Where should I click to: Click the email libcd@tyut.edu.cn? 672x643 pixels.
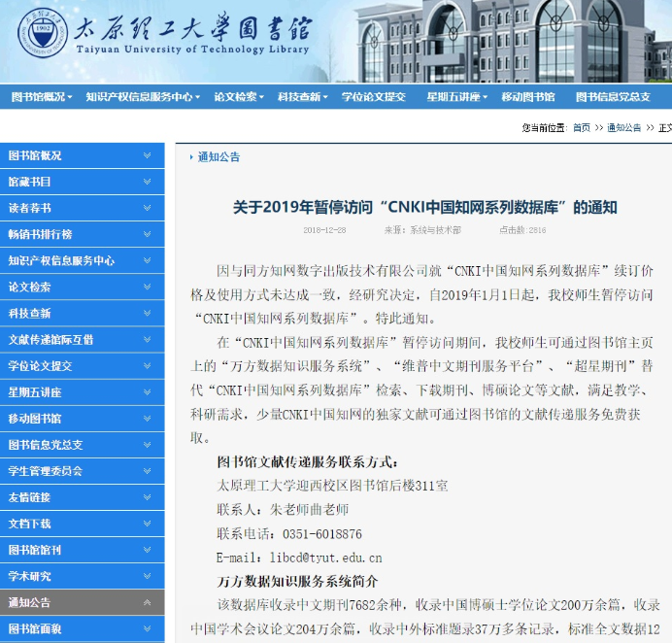point(325,558)
